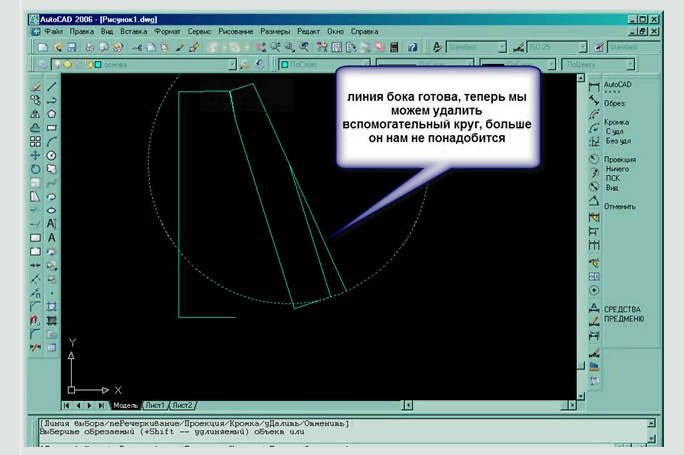
Task: Open the layer dropdown showing 'основа'
Action: (x=150, y=65)
